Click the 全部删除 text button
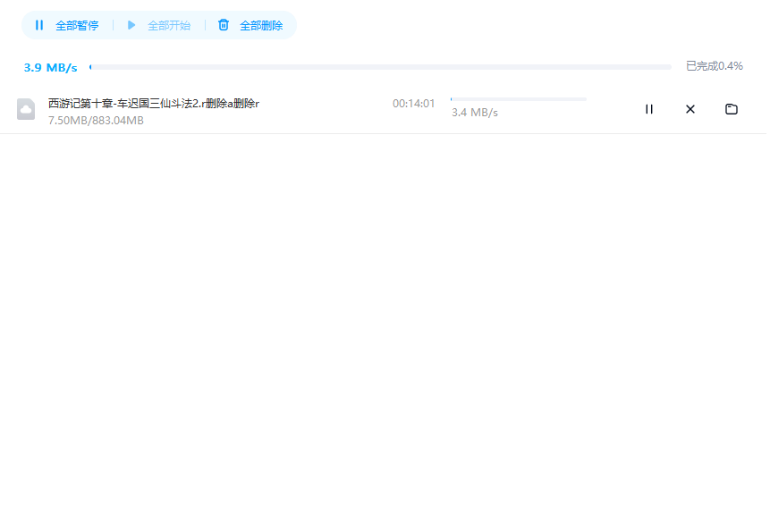The height and width of the screenshot is (532, 770). click(261, 26)
